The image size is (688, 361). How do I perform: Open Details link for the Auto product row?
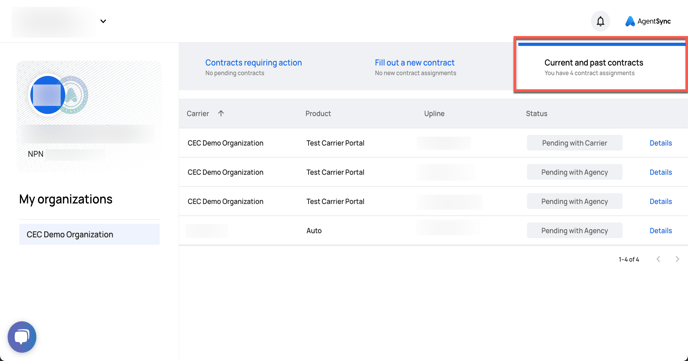pyautogui.click(x=660, y=231)
